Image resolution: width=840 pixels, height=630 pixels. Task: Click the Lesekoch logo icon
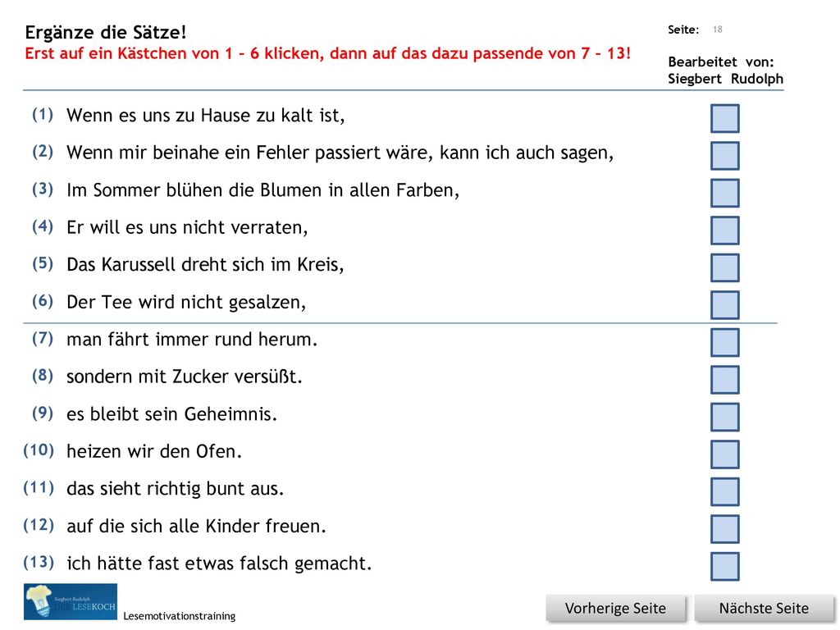coord(71,601)
